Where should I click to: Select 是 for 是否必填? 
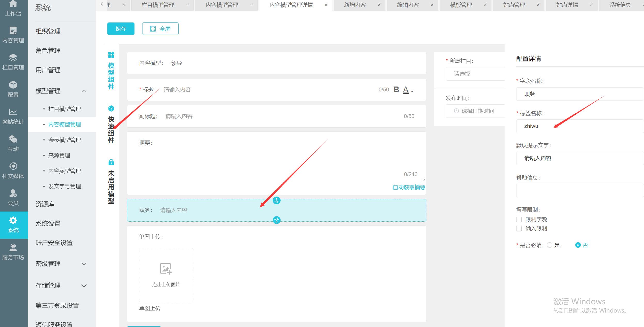click(x=550, y=245)
